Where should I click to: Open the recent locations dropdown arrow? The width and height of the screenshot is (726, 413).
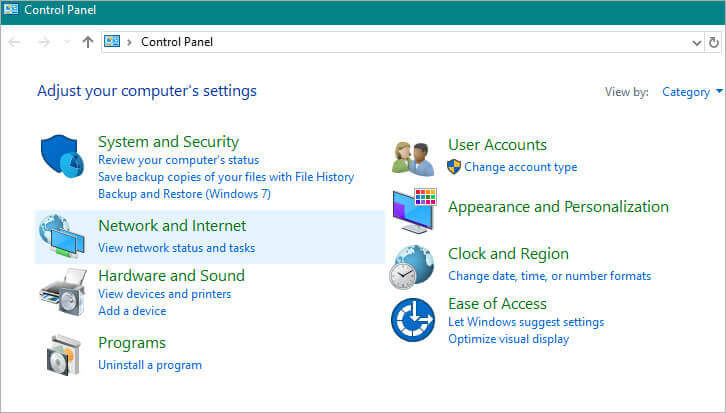tap(67, 42)
